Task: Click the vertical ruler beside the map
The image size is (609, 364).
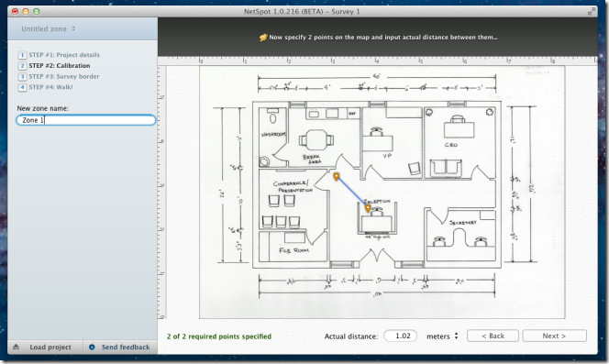Action: (162, 193)
